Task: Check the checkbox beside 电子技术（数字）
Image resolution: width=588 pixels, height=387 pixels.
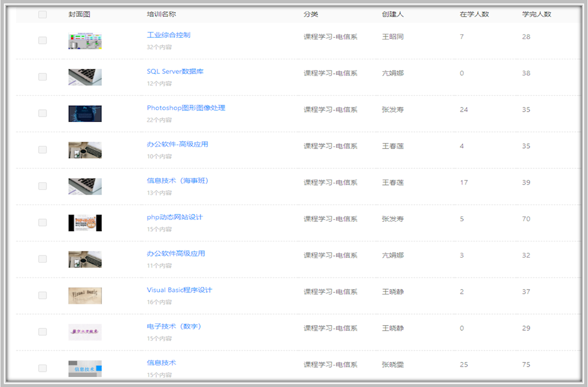Action: [x=42, y=332]
